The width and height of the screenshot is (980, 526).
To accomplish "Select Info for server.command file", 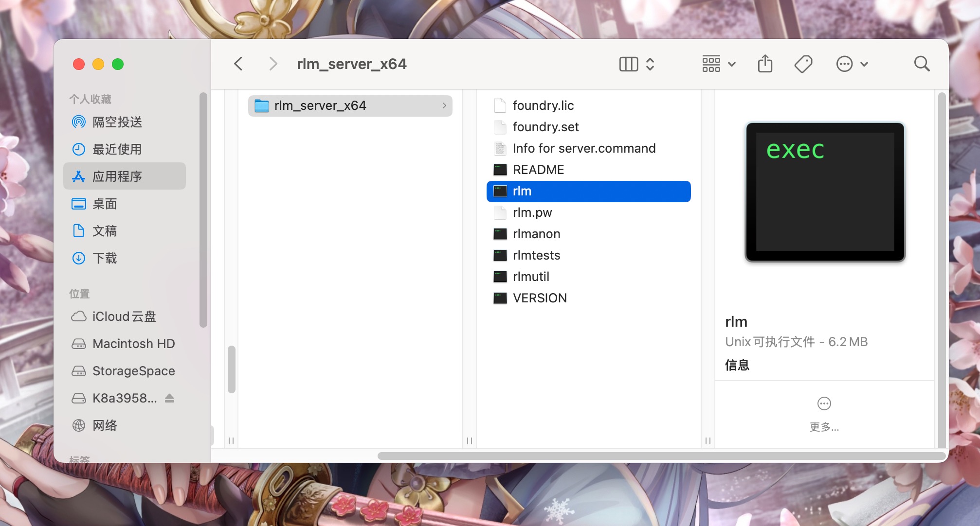I will point(584,148).
